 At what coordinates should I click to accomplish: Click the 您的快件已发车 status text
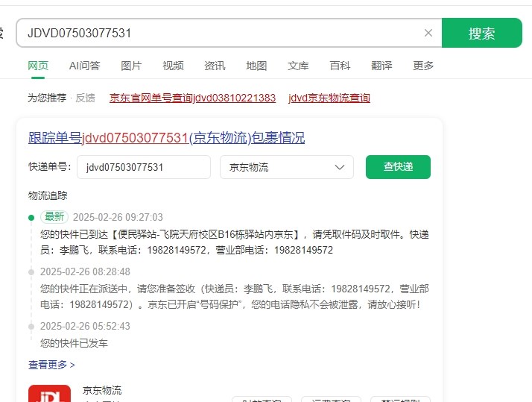click(x=74, y=343)
